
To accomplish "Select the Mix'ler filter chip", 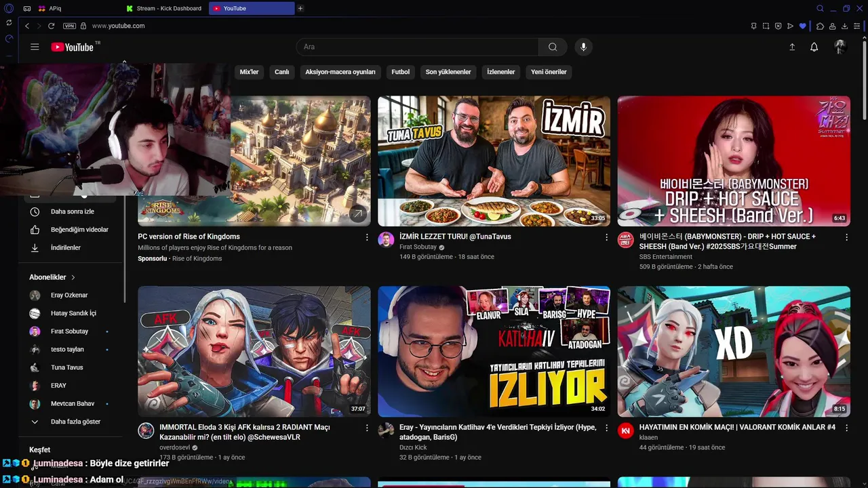I will point(249,72).
